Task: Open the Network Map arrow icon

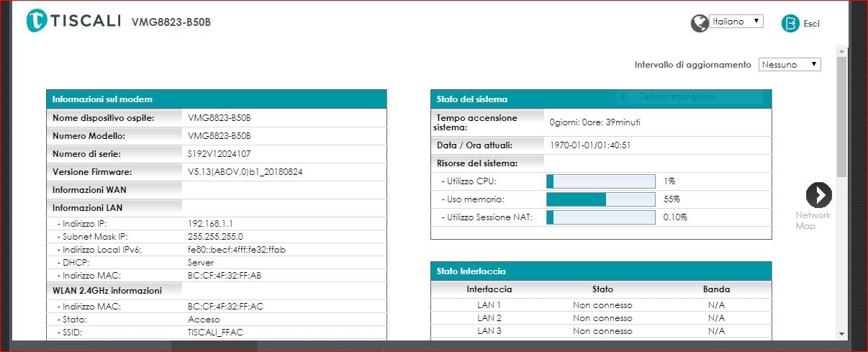Action: point(819,194)
